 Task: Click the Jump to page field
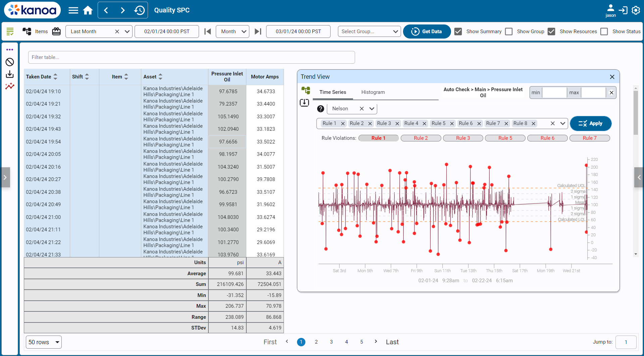point(626,342)
